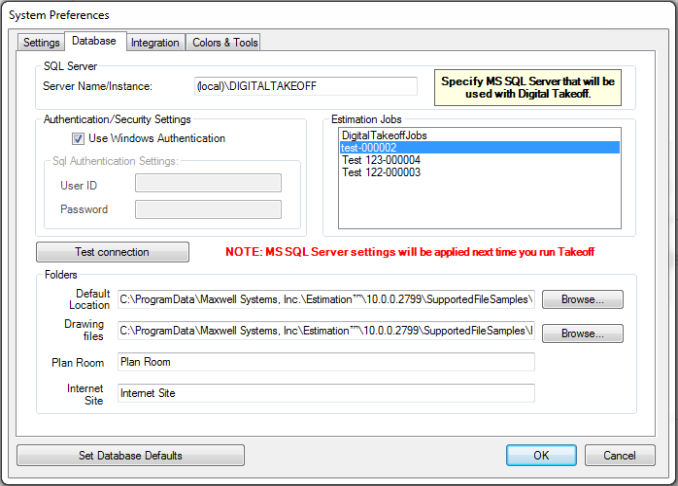Image resolution: width=678 pixels, height=486 pixels.
Task: Click the Password field
Action: (208, 209)
